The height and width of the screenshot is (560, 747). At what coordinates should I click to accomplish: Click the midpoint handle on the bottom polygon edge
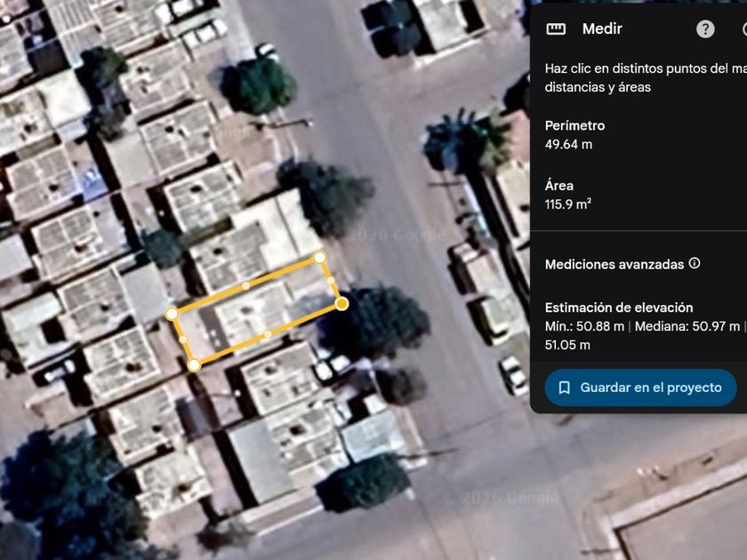point(268,334)
